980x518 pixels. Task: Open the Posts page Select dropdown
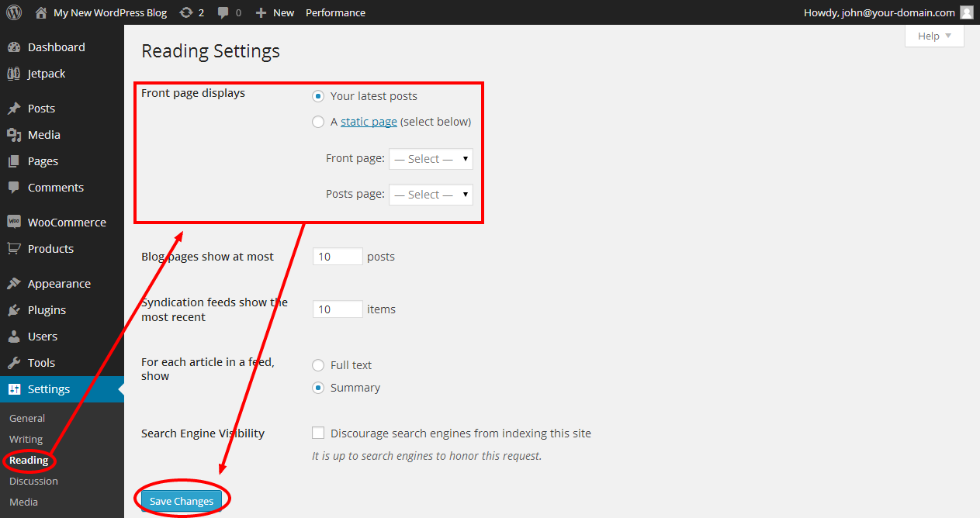coord(431,194)
